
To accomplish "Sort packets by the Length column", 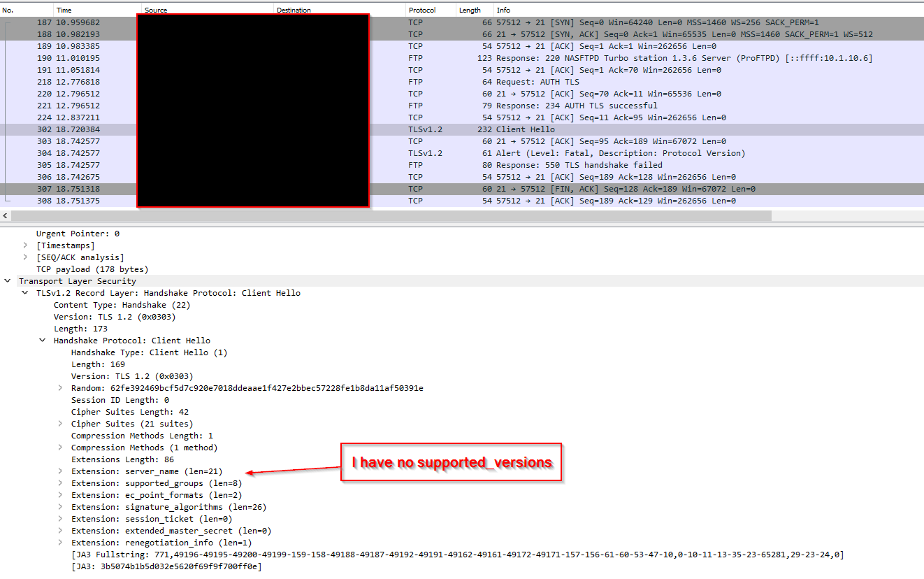I will 472,10.
